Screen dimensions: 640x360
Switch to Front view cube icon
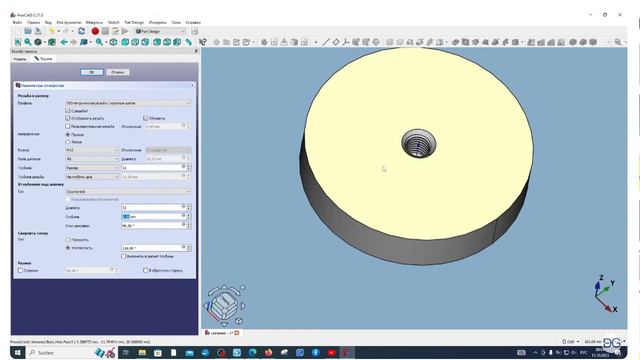(125, 42)
